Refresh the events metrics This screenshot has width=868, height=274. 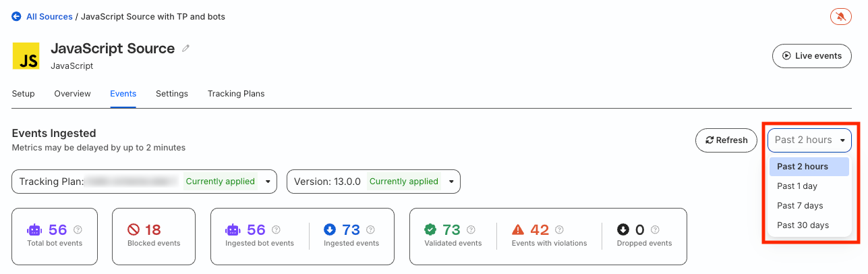tap(726, 140)
